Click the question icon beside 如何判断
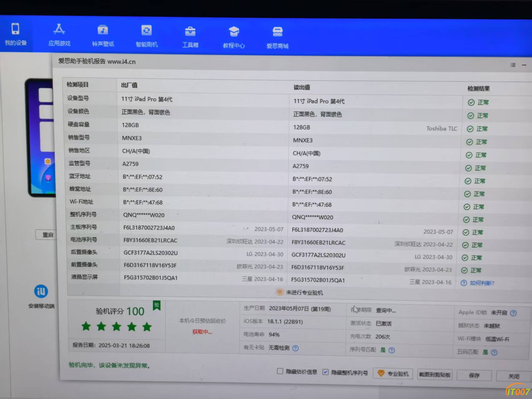The width and height of the screenshot is (532, 399). (464, 283)
